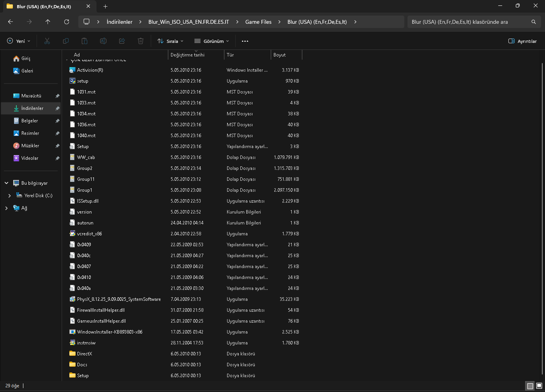Expand chevron after Blur (USA) breadcrumb
This screenshot has height=392, width=545.
click(355, 22)
